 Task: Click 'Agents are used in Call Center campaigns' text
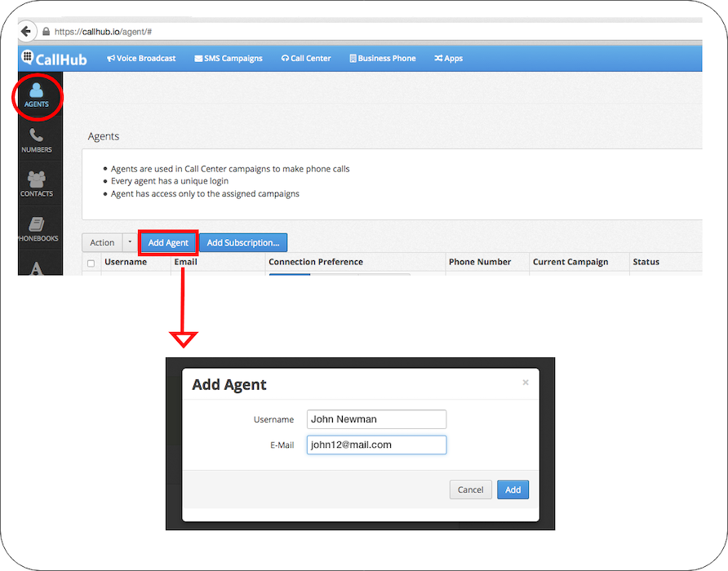click(x=230, y=169)
